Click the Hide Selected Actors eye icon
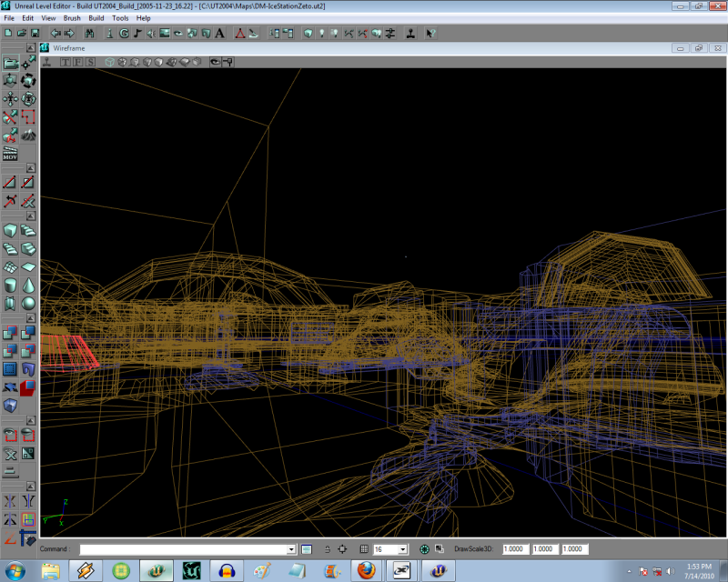 [29, 436]
